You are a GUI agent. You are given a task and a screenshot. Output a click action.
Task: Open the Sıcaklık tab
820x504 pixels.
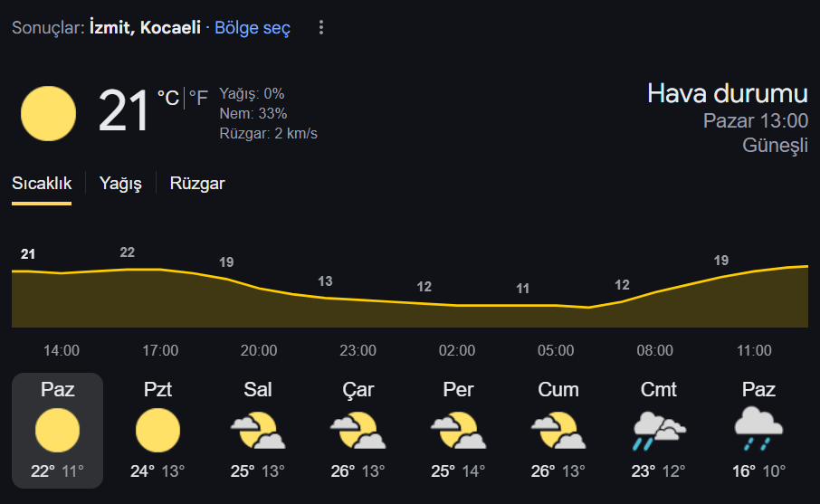(42, 184)
